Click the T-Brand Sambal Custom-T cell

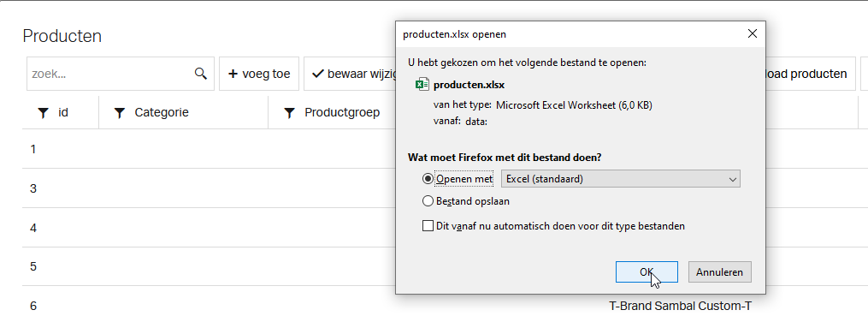(x=681, y=306)
